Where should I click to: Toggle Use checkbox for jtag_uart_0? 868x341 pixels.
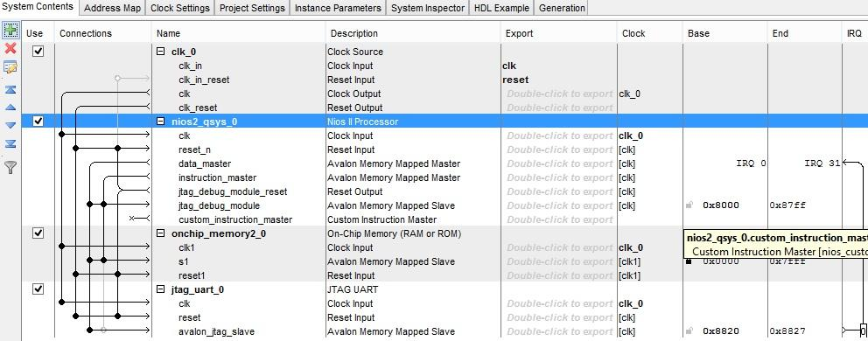tap(38, 289)
